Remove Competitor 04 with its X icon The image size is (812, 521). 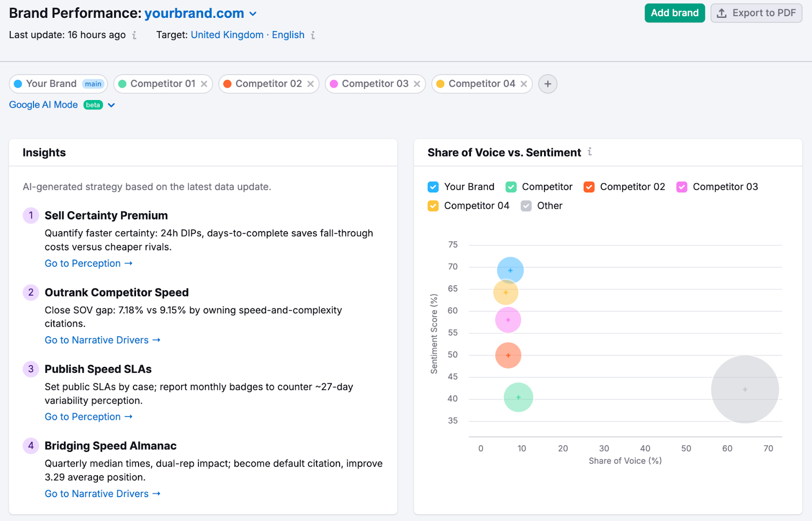click(524, 84)
